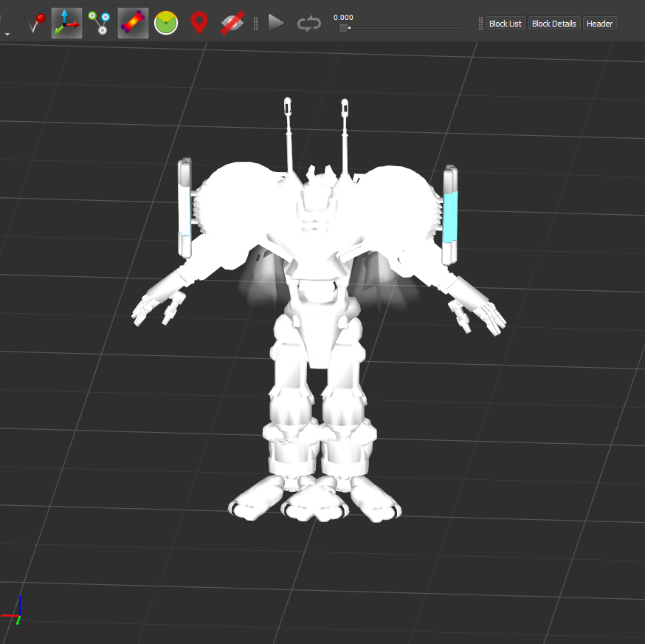Toggle the Show Axes tool

(66, 23)
